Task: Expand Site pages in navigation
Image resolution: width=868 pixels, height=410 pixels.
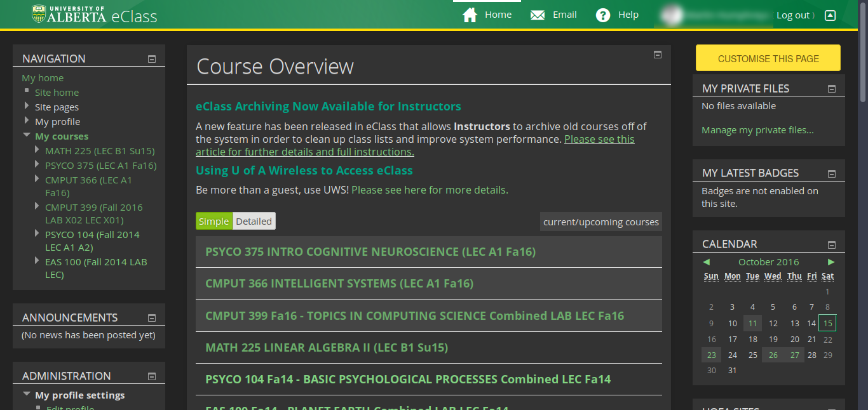Action: coord(27,107)
